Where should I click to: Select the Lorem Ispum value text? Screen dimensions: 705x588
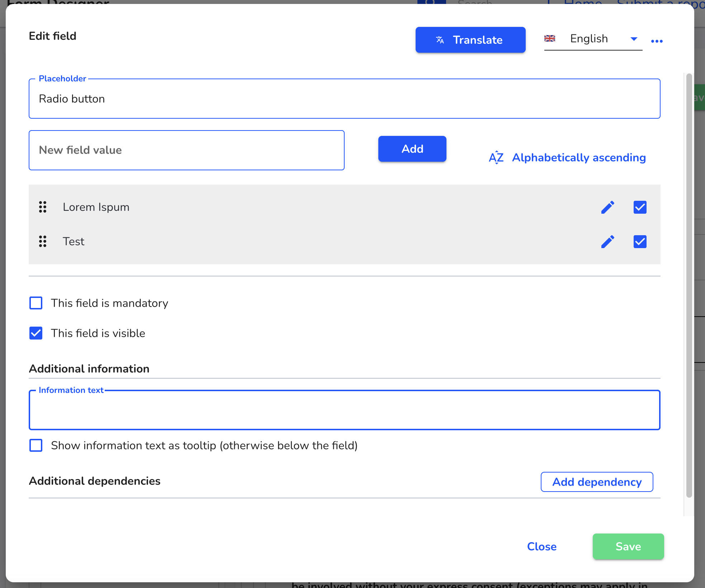tap(96, 207)
